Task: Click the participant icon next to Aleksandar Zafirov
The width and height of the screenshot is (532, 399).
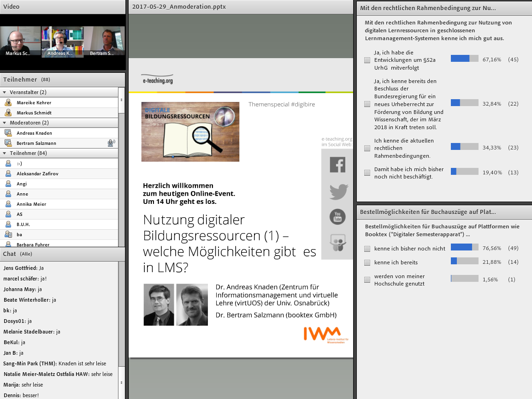Action: click(8, 173)
